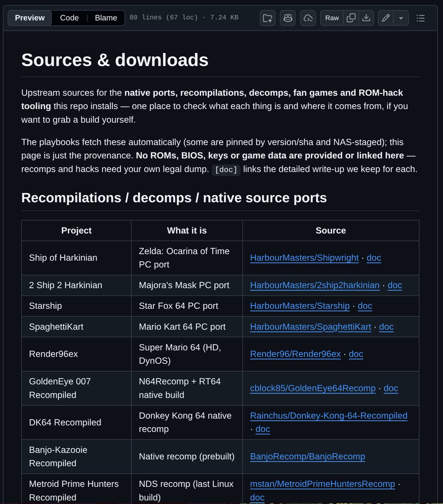Click the Recompilations / decomps / native source ports heading
Screen dimensions: 443x504
point(174,197)
